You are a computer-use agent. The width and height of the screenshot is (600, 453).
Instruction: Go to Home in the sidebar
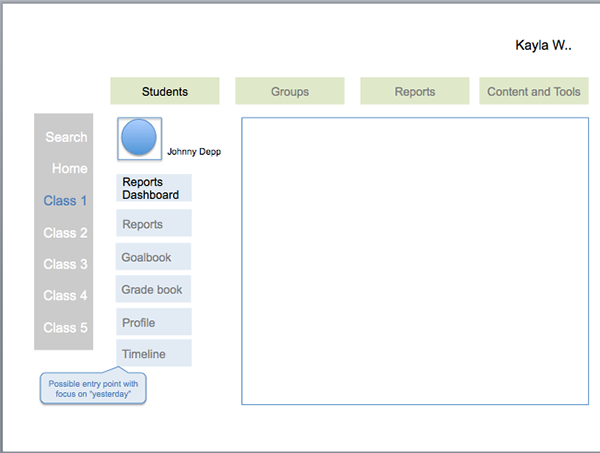[70, 168]
